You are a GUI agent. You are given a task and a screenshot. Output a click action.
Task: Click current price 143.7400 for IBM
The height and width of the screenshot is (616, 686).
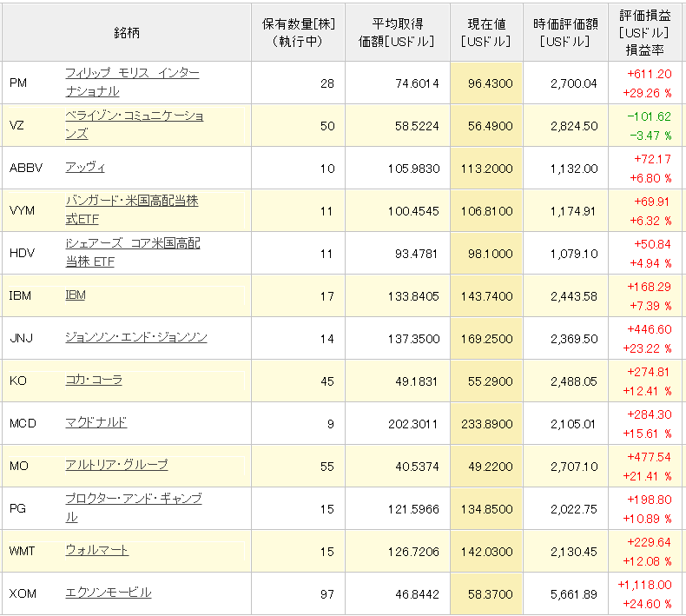point(486,296)
